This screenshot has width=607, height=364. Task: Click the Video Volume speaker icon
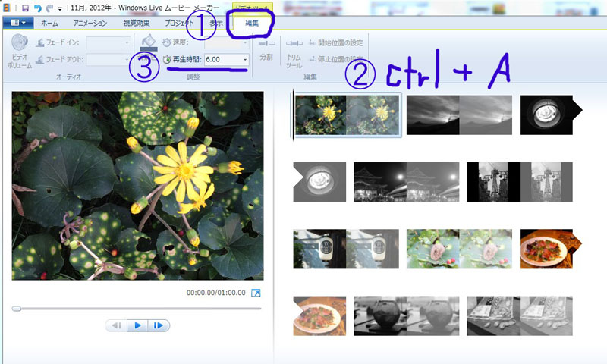click(20, 42)
